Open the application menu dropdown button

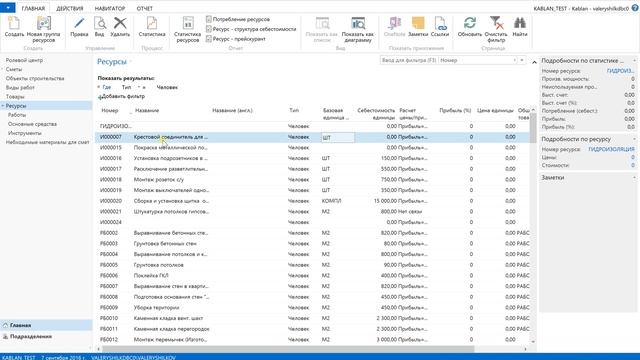point(8,8)
